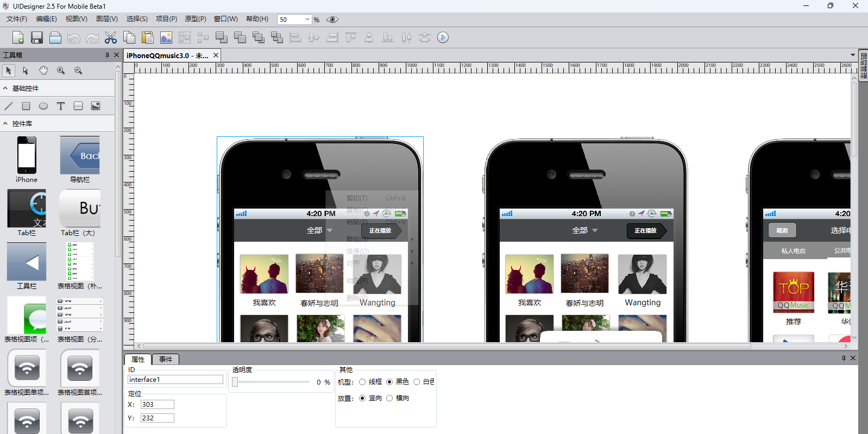Pin the 工具箱 panel
This screenshot has height=434, width=868.
click(107, 55)
